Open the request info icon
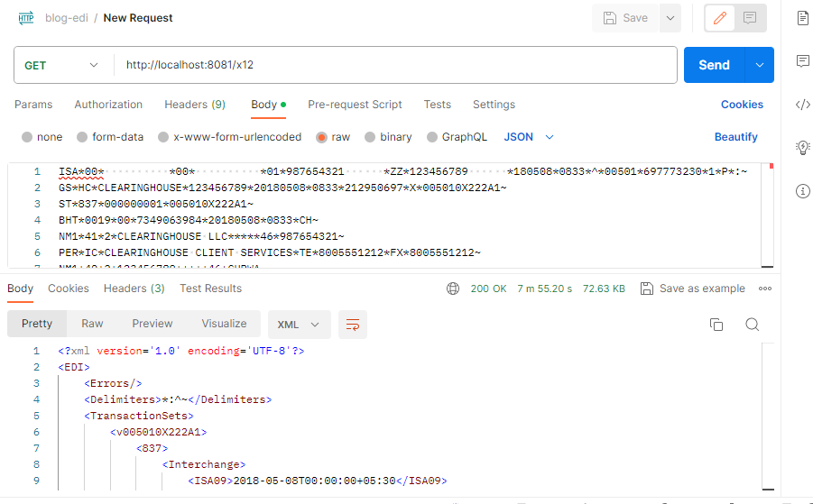The width and height of the screenshot is (813, 504). coord(802,191)
